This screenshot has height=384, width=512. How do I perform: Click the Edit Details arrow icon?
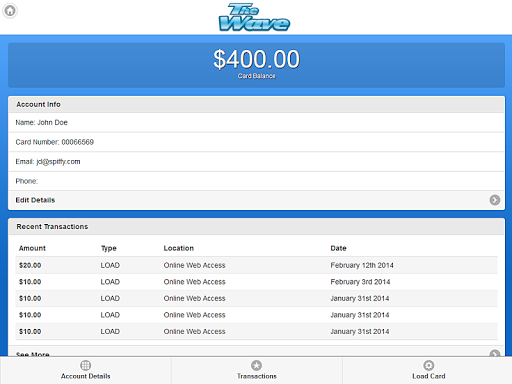coord(495,200)
